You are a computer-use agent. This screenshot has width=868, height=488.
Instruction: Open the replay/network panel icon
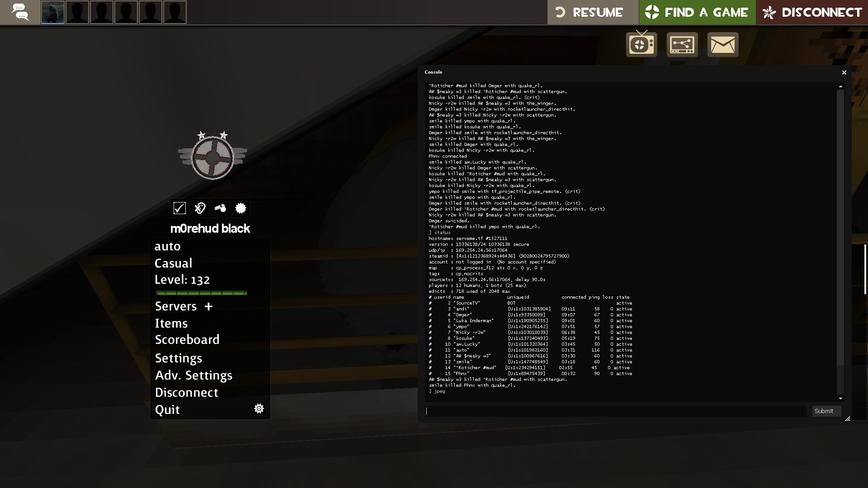[x=682, y=44]
